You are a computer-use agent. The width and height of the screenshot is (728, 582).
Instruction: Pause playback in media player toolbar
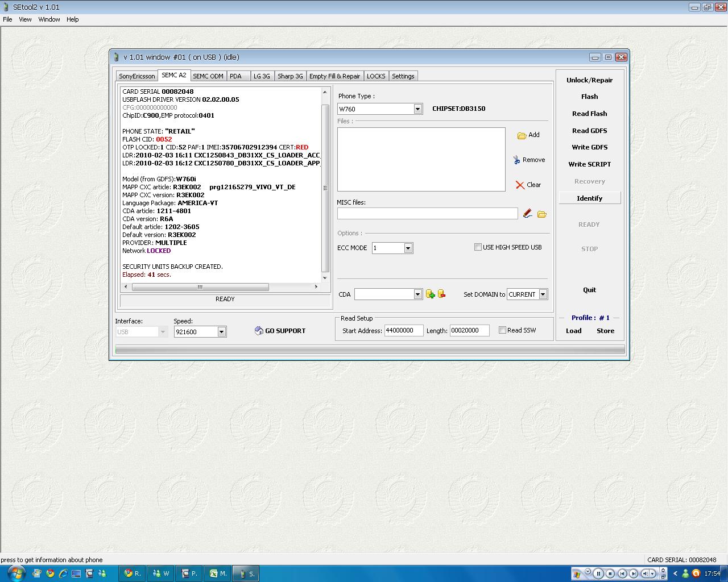pyautogui.click(x=598, y=573)
